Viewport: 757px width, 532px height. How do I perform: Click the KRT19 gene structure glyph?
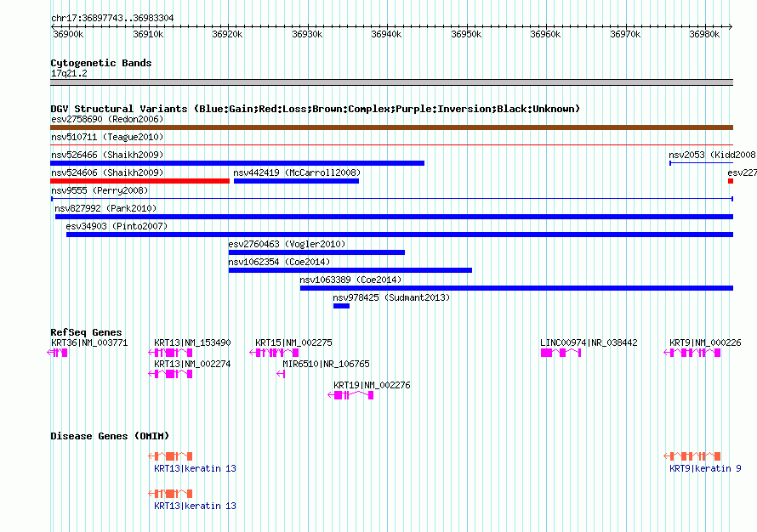(350, 395)
